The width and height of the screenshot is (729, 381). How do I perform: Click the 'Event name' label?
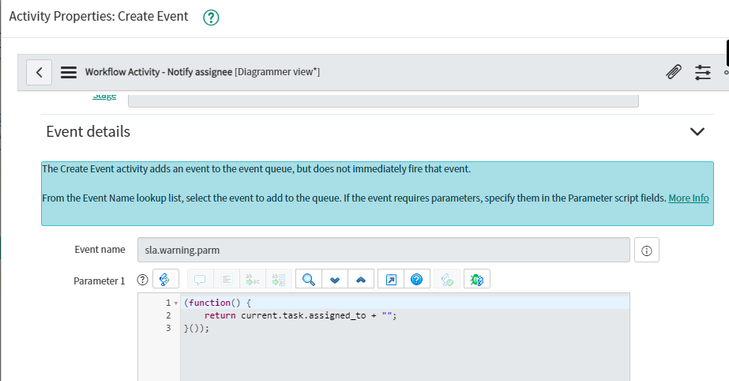pos(99,250)
